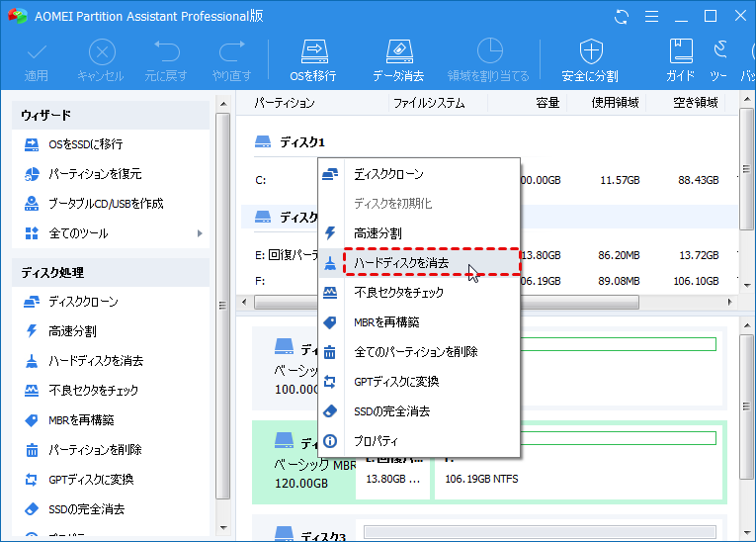Click the sidebar vertical scrollbar thumb
The image size is (756, 542).
pyautogui.click(x=222, y=306)
